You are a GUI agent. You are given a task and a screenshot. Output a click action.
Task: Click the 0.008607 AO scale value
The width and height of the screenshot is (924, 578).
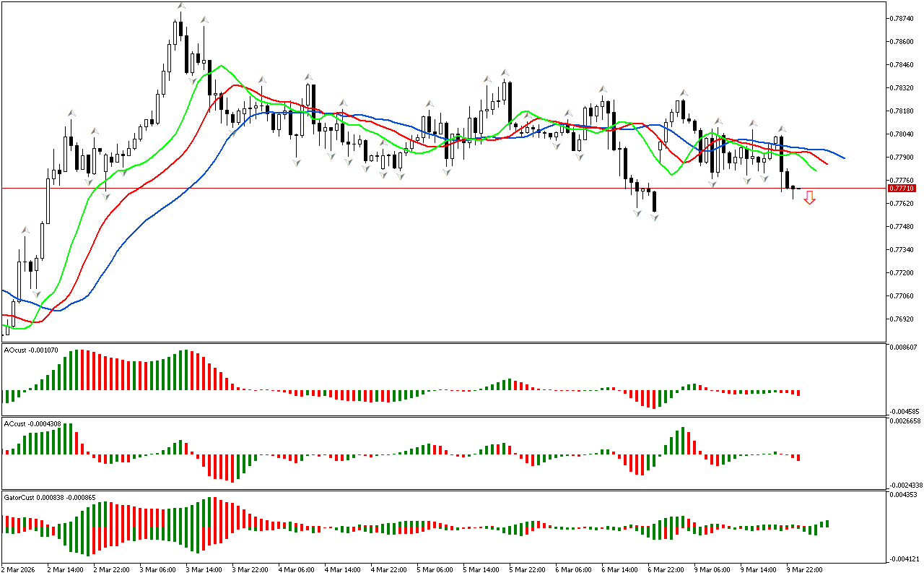click(906, 348)
